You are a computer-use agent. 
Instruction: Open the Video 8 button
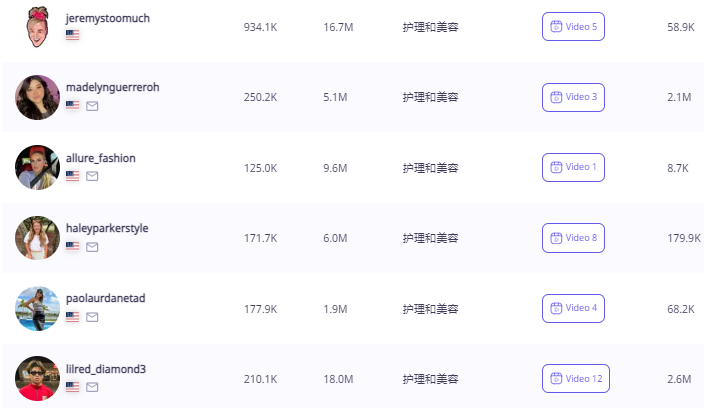tap(573, 238)
